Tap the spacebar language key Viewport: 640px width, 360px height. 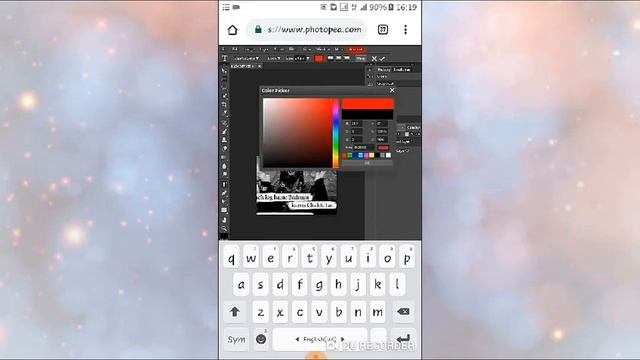coord(320,339)
